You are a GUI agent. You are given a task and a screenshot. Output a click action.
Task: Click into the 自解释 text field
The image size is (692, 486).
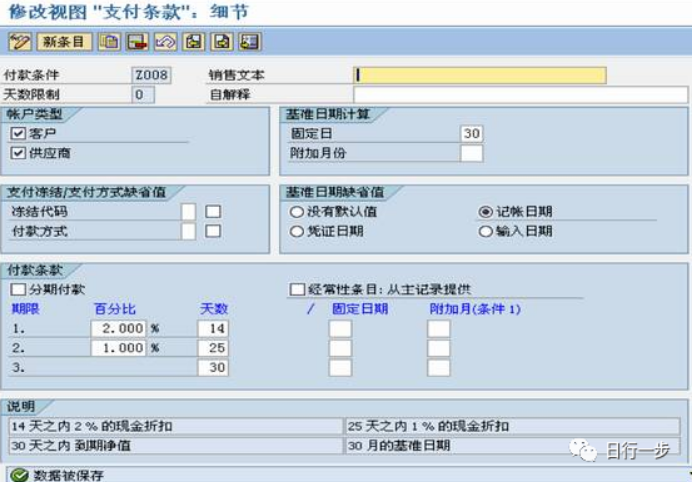tap(520, 94)
